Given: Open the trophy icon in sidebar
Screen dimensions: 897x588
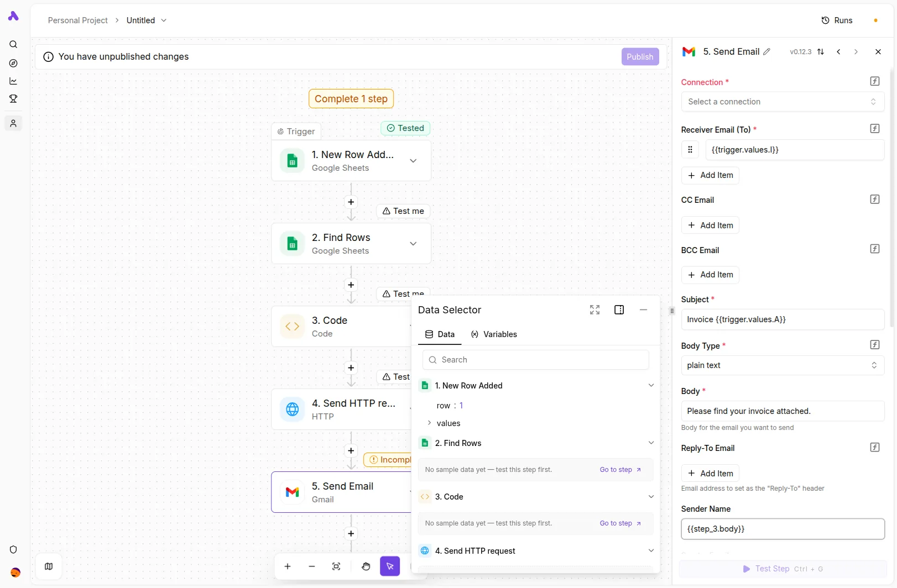Looking at the screenshot, I should [x=13, y=99].
